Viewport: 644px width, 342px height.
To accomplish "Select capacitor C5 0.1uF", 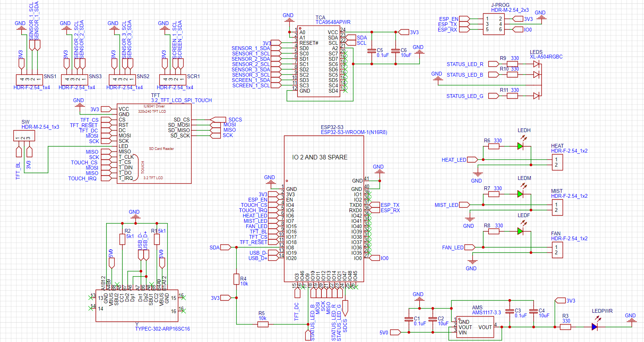I will click(x=372, y=51).
